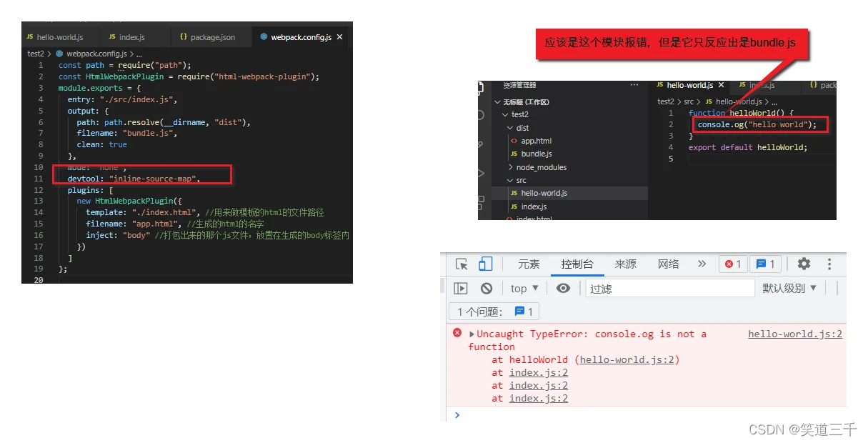Screen dimensions: 868x443
Task: Click the devtool inline-source-map line of code
Action: coord(134,178)
